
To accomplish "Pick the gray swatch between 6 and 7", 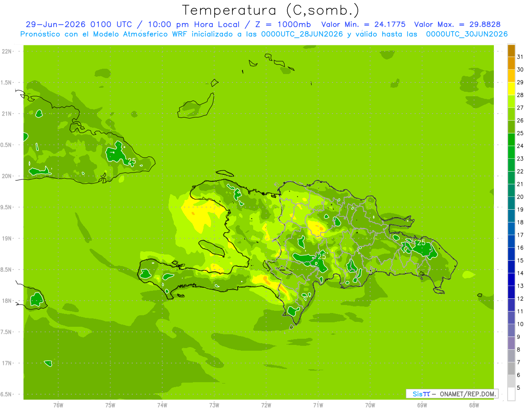I will pos(511,369).
